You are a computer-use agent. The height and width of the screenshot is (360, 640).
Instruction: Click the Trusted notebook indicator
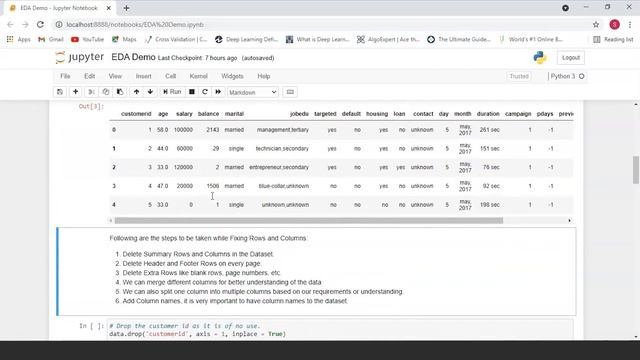pos(519,76)
